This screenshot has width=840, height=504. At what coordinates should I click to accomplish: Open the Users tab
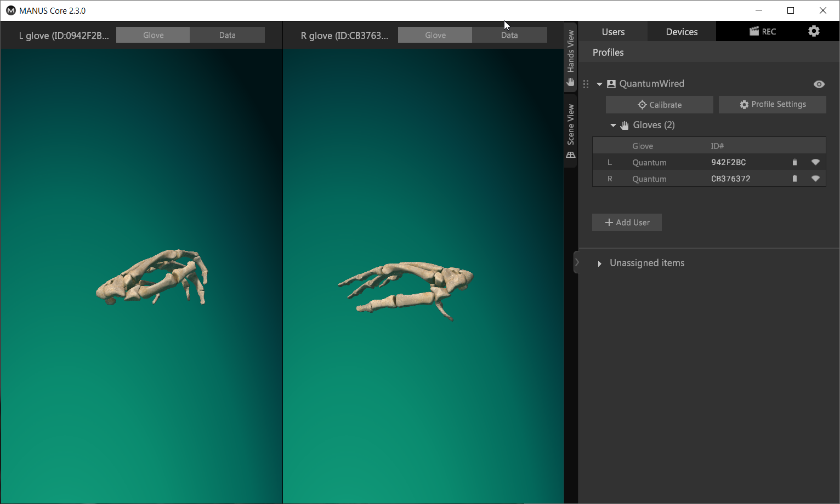[613, 32]
